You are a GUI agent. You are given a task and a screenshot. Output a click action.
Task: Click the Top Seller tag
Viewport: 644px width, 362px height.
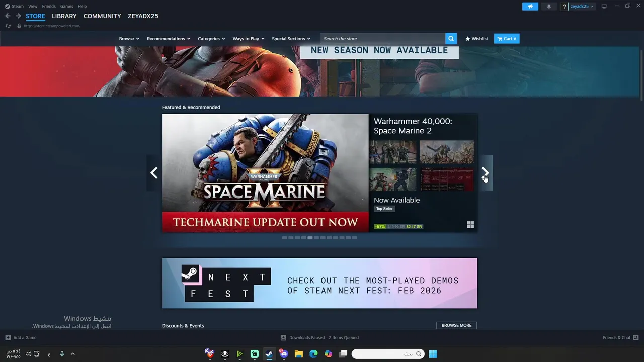tap(384, 209)
